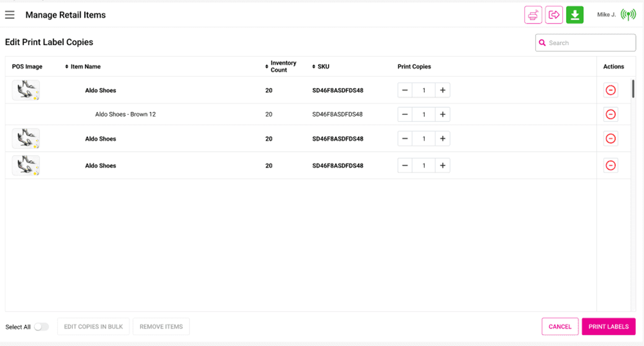Decrease print copies for Brown 12 variant
Image resolution: width=644 pixels, height=346 pixels.
(405, 115)
